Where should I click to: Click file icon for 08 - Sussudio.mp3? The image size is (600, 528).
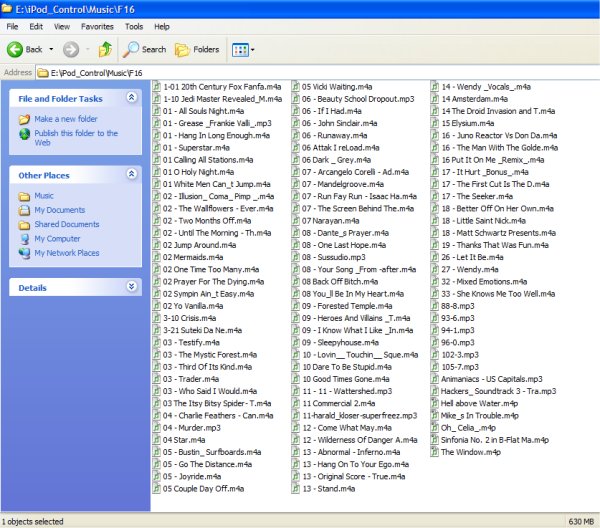(x=295, y=257)
